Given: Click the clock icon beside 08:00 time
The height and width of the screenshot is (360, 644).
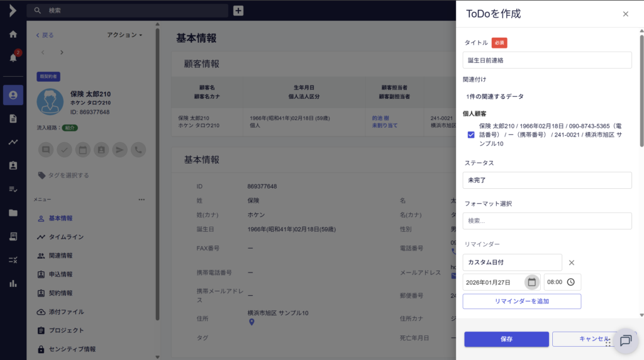Looking at the screenshot, I should 570,282.
